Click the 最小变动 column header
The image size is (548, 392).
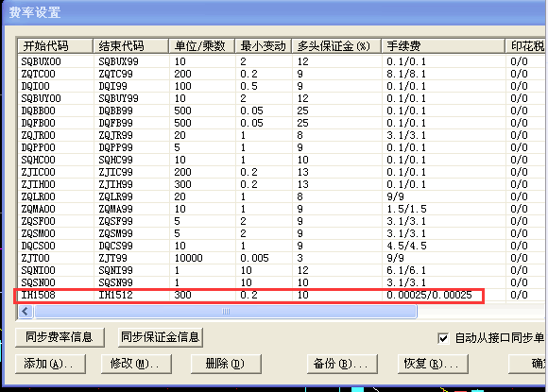(x=264, y=45)
